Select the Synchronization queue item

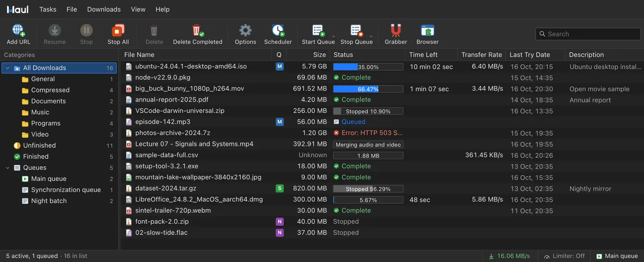59,190
